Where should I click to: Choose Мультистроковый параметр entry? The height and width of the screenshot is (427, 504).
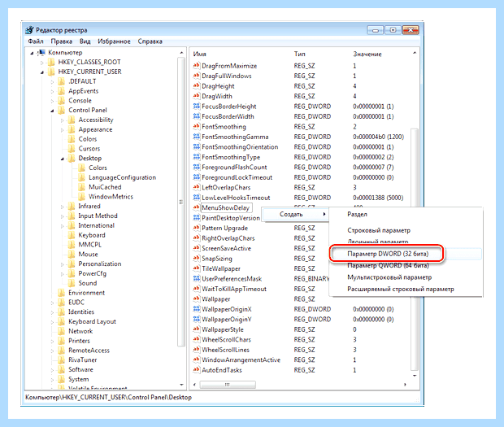pyautogui.click(x=389, y=277)
